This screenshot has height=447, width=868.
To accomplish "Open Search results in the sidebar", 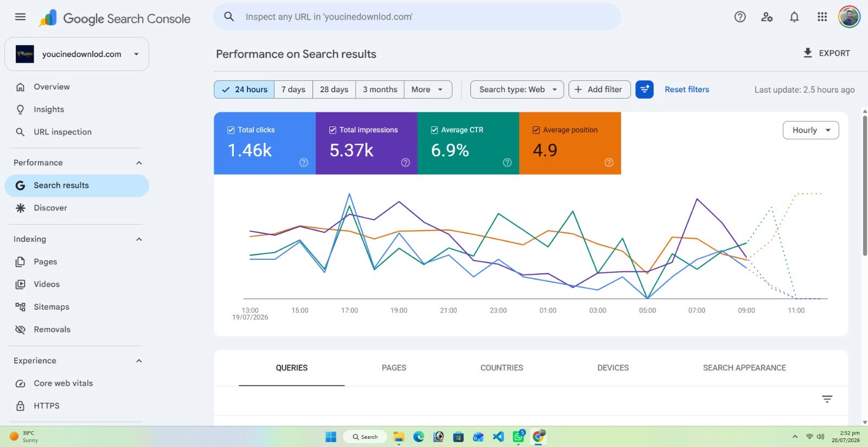I will (x=76, y=186).
